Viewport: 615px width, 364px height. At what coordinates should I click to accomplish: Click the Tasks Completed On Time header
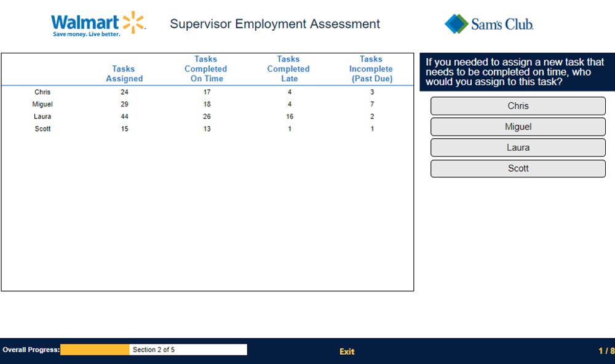point(206,69)
